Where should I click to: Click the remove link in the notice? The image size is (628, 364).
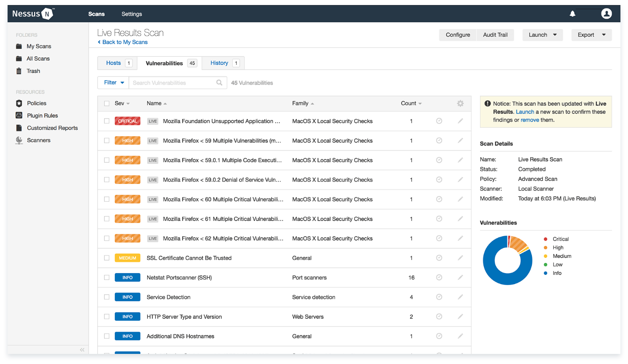coord(530,120)
